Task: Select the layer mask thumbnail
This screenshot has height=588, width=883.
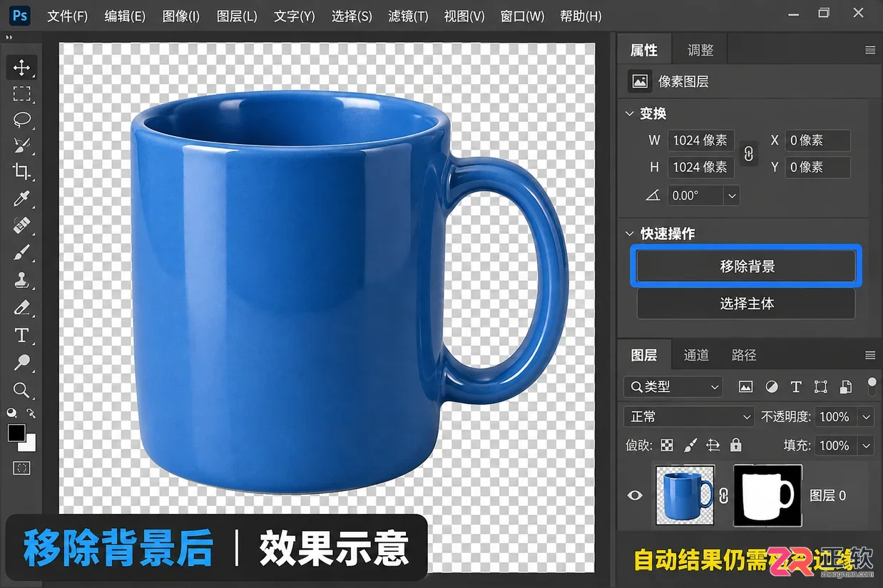Action: 767,495
